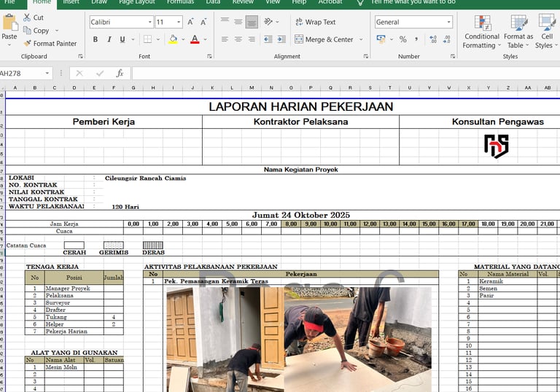Image resolution: width=560 pixels, height=392 pixels.
Task: Switch to the Page Layout tab
Action: click(x=137, y=2)
